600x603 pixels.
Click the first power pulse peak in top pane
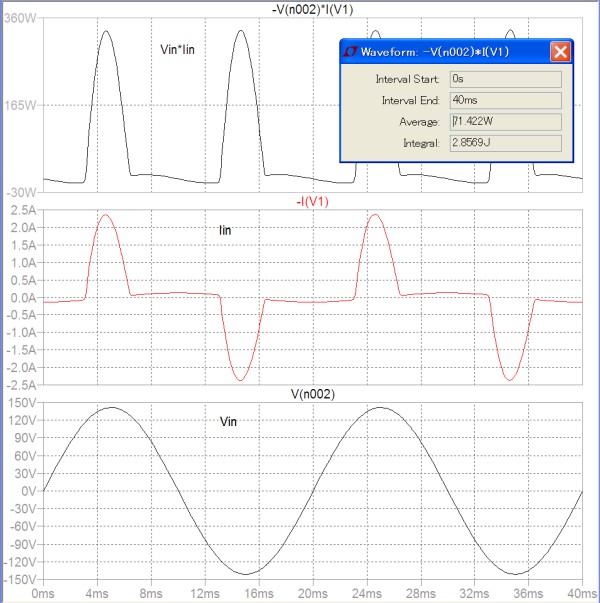coord(107,31)
